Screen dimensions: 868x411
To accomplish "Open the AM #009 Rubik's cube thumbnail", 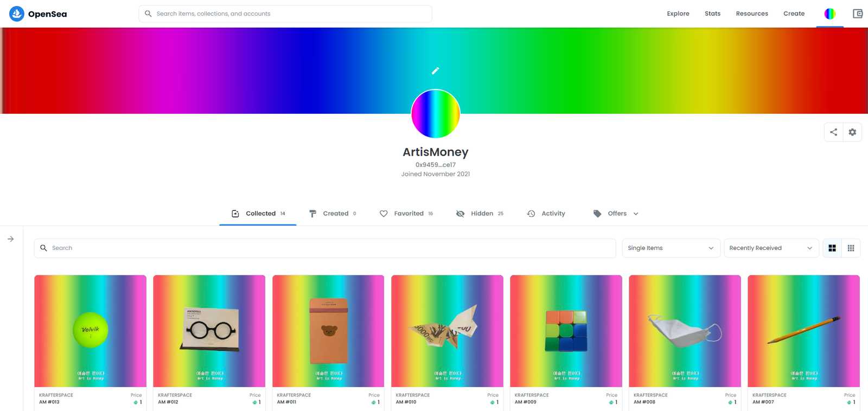I will (x=566, y=331).
